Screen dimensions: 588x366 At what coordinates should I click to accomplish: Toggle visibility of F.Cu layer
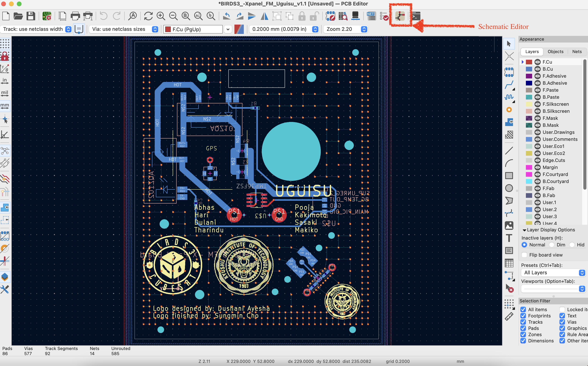tap(537, 62)
